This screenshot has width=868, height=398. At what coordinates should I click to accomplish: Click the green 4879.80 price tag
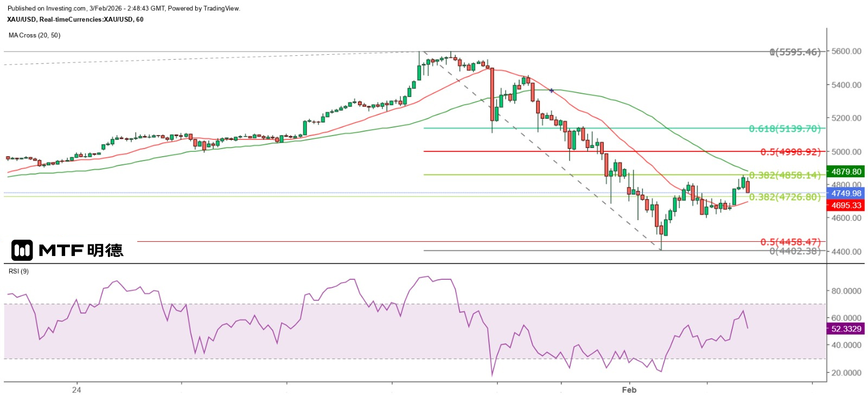(846, 172)
